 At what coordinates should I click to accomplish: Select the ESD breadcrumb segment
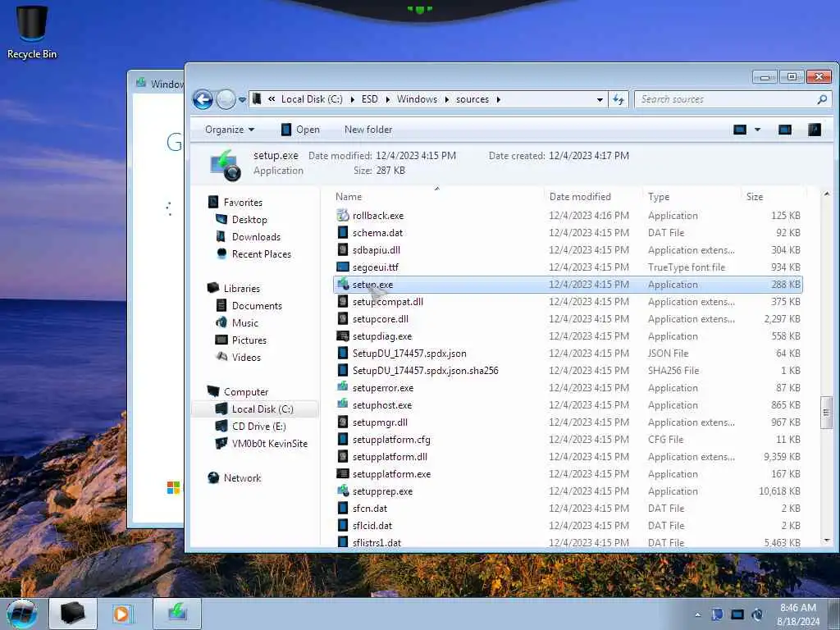[x=370, y=99]
